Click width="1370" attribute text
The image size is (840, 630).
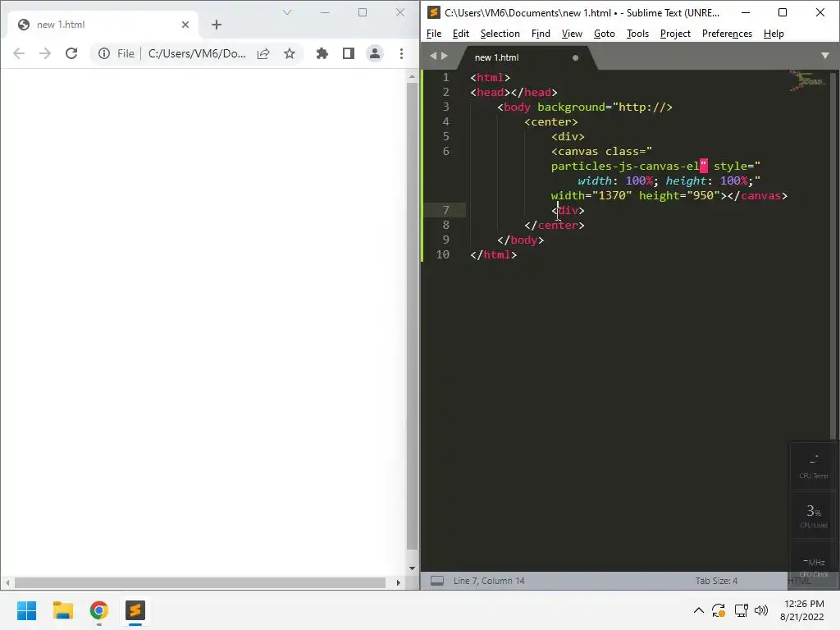[x=591, y=196]
